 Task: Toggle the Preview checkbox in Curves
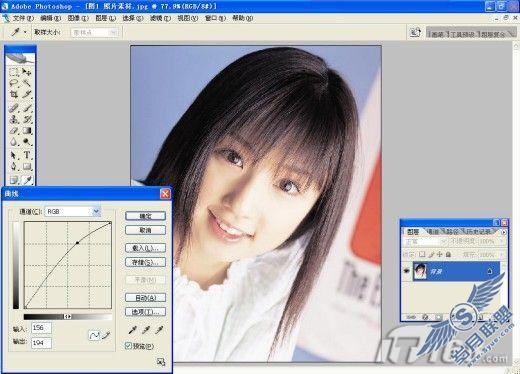point(128,346)
